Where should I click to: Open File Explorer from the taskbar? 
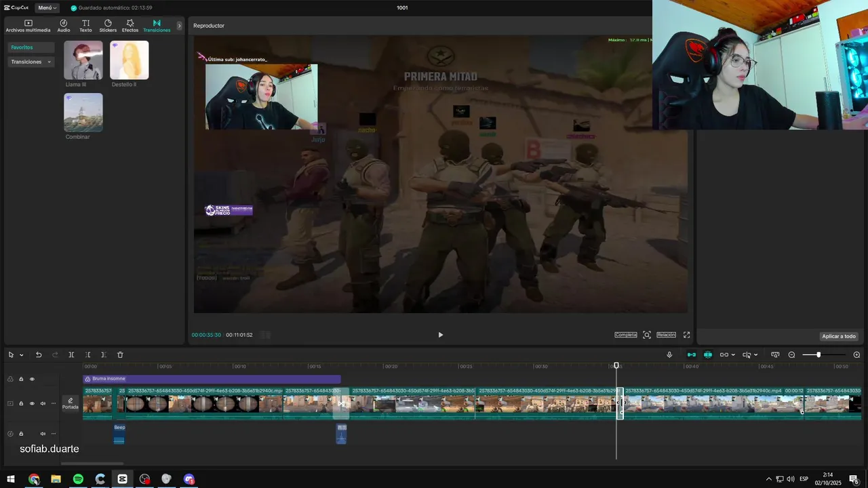(x=56, y=479)
